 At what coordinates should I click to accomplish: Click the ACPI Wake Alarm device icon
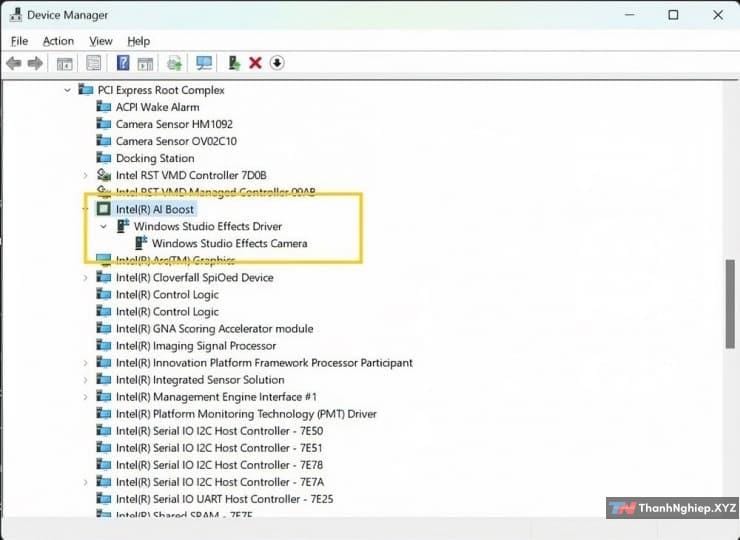[103, 107]
